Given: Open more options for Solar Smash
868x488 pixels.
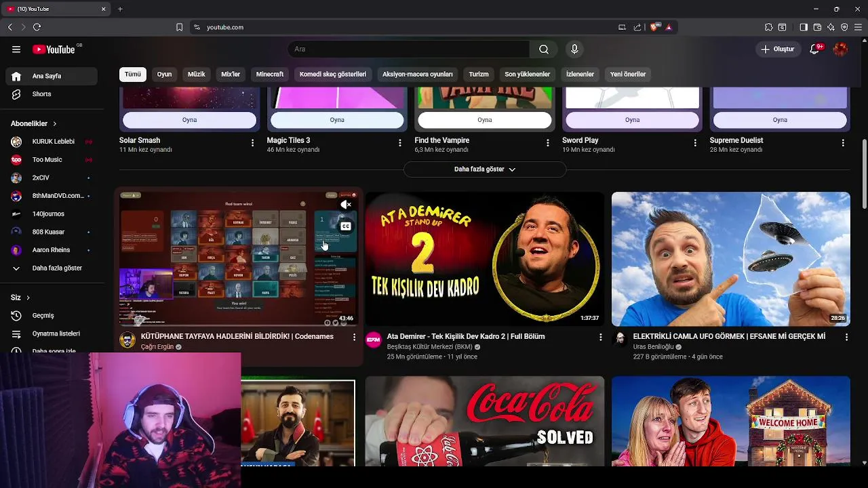Looking at the screenshot, I should coord(252,143).
